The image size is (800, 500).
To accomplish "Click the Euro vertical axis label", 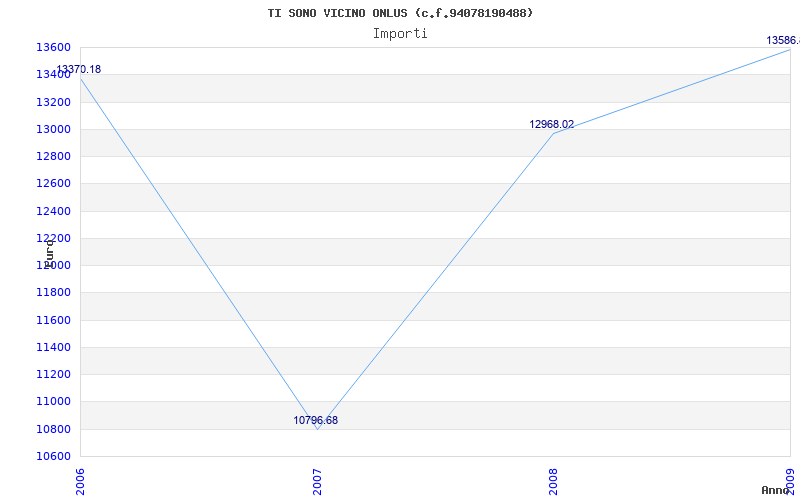I will tap(49, 254).
